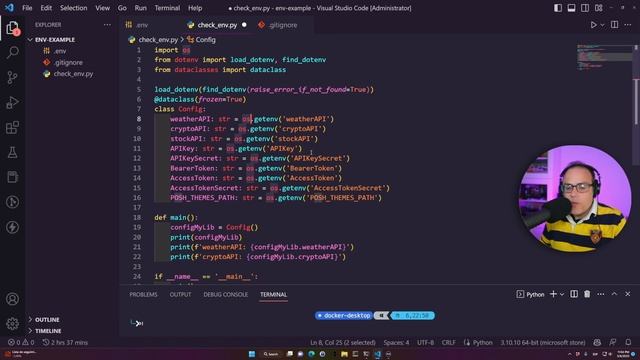Open the File menu

[27, 8]
